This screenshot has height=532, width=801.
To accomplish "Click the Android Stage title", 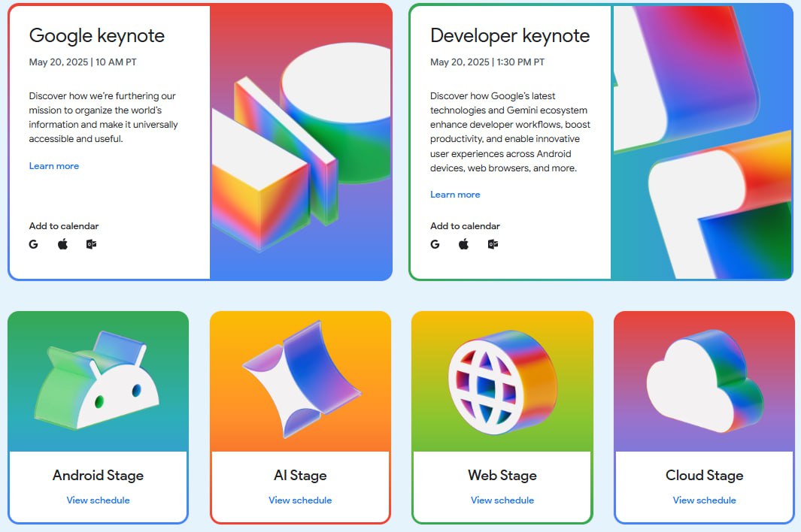I will point(98,476).
